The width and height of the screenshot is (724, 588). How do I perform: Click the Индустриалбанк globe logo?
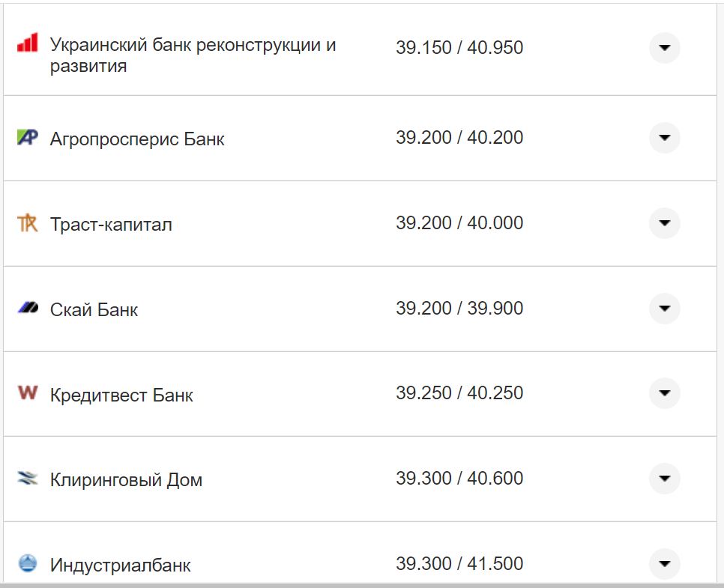tap(26, 563)
